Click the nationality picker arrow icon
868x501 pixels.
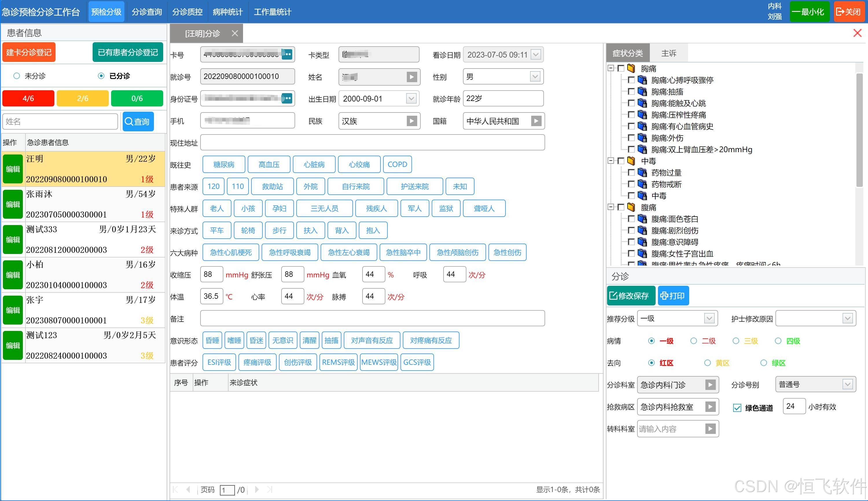pyautogui.click(x=536, y=121)
